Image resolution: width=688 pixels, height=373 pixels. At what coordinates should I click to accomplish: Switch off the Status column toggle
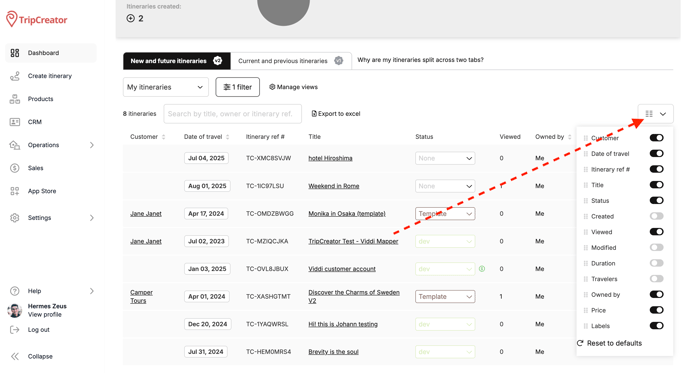point(656,201)
